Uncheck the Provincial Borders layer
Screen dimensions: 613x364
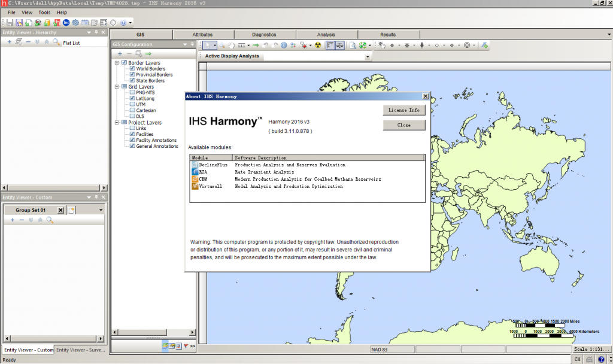click(132, 74)
